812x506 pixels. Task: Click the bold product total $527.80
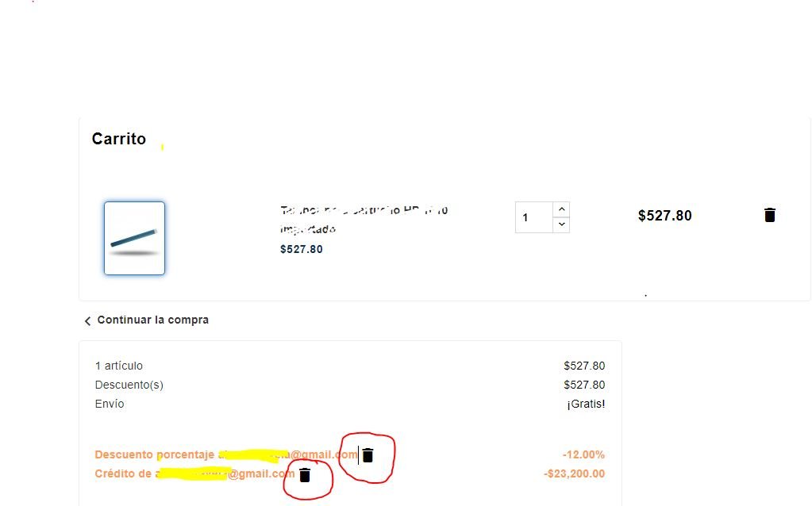665,215
